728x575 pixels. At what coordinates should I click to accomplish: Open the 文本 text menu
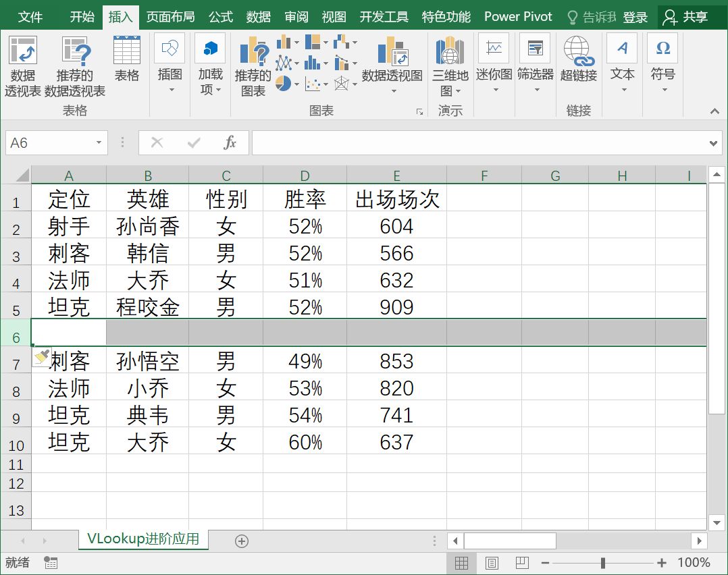click(x=622, y=63)
